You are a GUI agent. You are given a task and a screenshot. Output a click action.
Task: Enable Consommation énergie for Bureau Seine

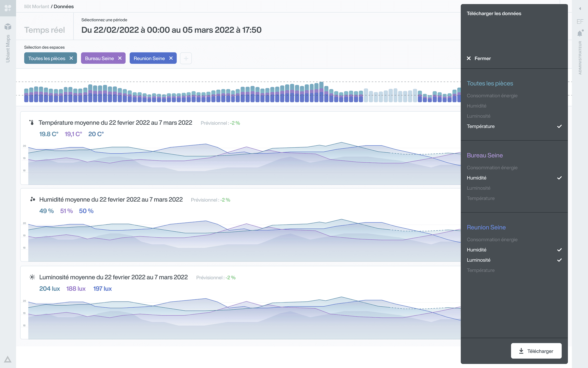point(492,168)
